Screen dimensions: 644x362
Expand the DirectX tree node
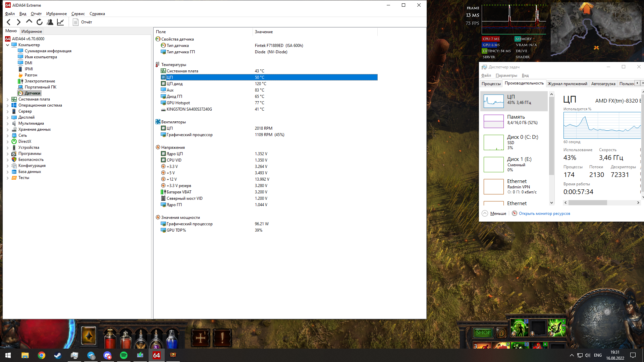coord(7,141)
